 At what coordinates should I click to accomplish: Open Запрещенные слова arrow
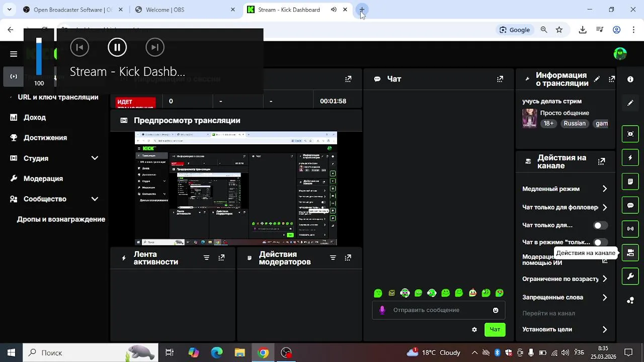pyautogui.click(x=605, y=298)
